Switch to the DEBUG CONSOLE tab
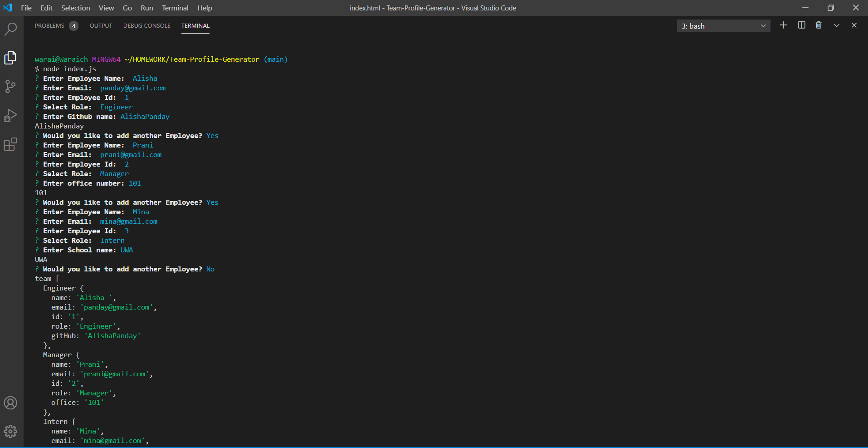Image resolution: width=868 pixels, height=448 pixels. [146, 26]
